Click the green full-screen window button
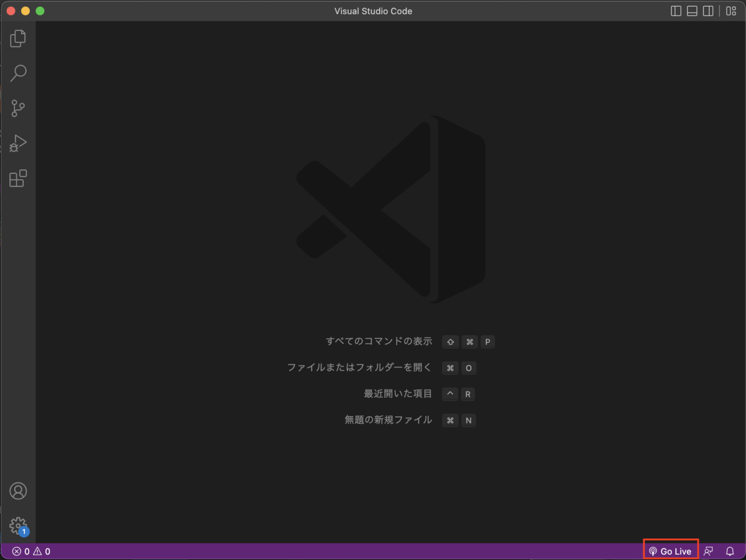This screenshot has height=560, width=746. pos(40,11)
